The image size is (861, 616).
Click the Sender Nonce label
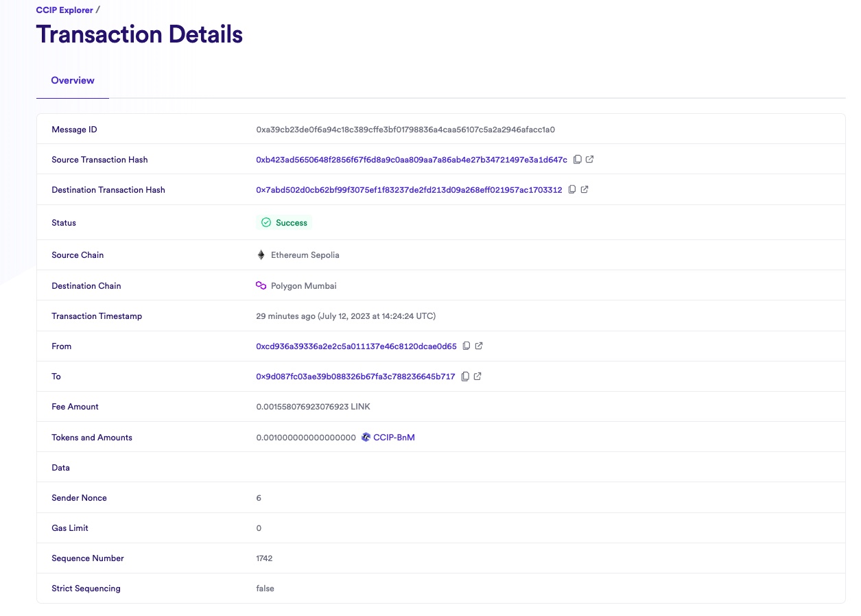click(79, 498)
